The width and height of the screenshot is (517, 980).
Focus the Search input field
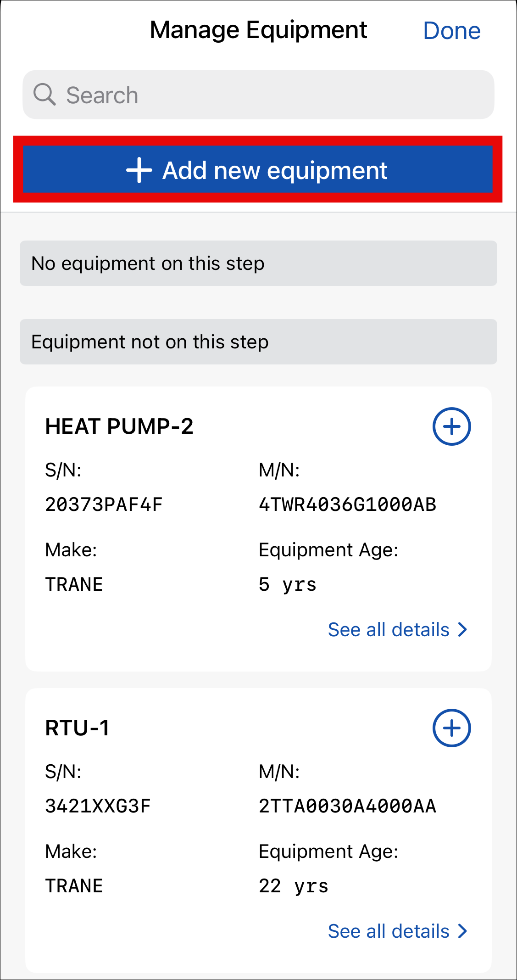tap(275, 95)
